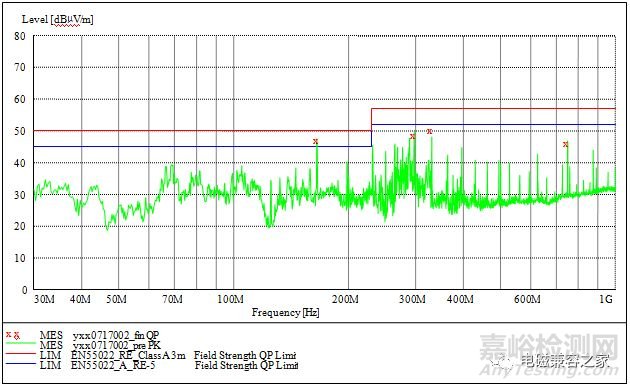Click the red limit line step at 230 MHz
The height and width of the screenshot is (388, 630).
click(x=372, y=120)
